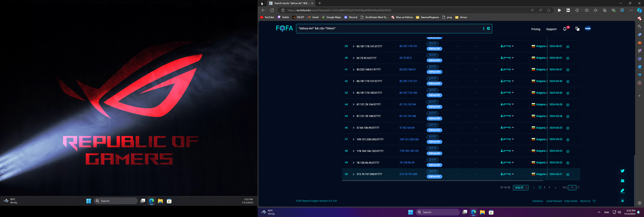Open the zoom control in the address bar
The height and width of the screenshot is (217, 644).
click(532, 10)
